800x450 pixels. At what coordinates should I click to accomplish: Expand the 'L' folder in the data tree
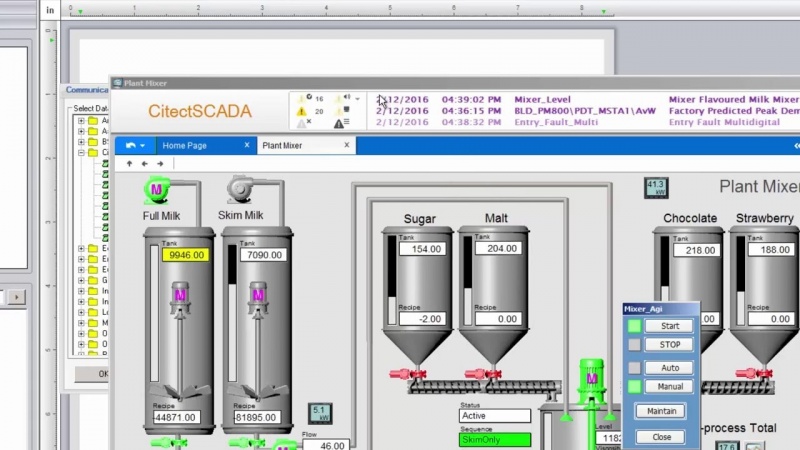coord(81,312)
